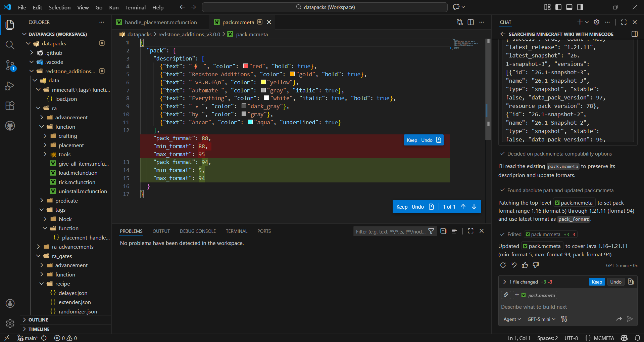Expand the 1 file changed list

504,282
